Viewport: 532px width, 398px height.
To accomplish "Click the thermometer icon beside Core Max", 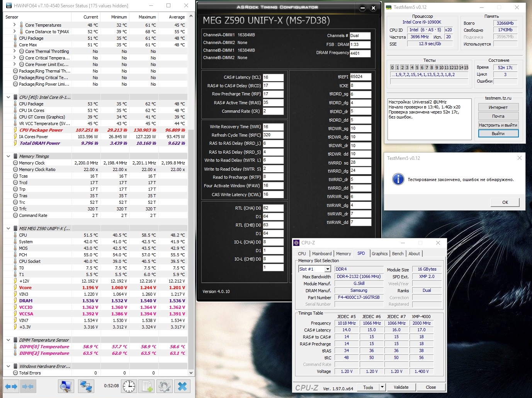I will 15,45.
